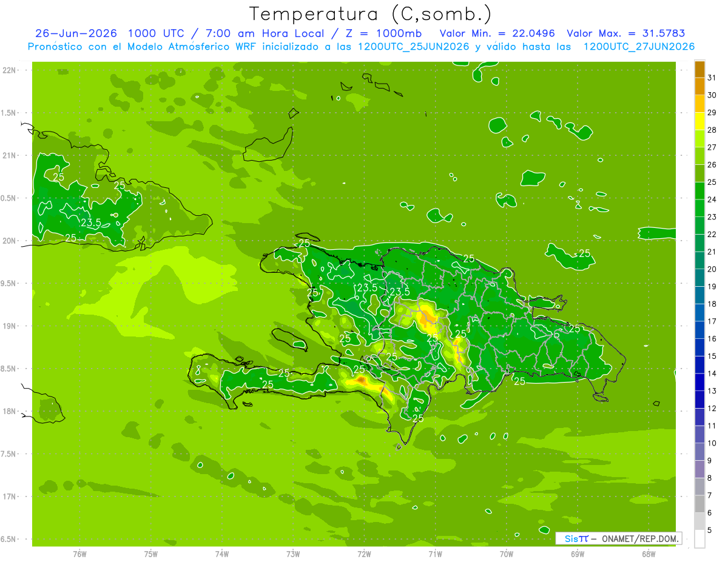Viewport: 728px width, 562px height.
Task: Click the "22N" latitude label
Action: point(10,70)
